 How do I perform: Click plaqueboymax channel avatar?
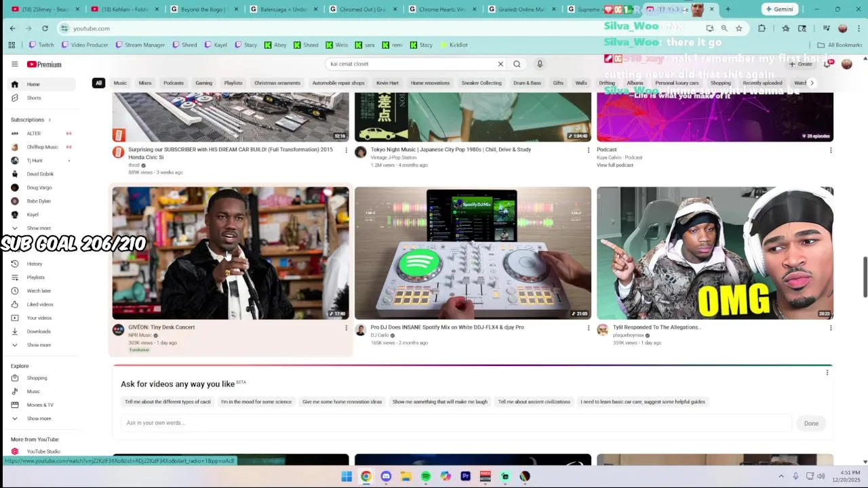pyautogui.click(x=602, y=330)
